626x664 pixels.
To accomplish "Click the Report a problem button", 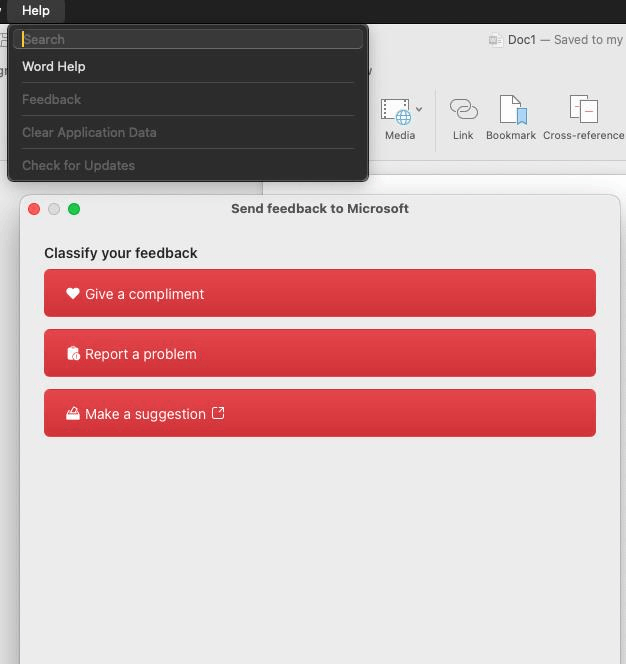I will click(x=320, y=353).
